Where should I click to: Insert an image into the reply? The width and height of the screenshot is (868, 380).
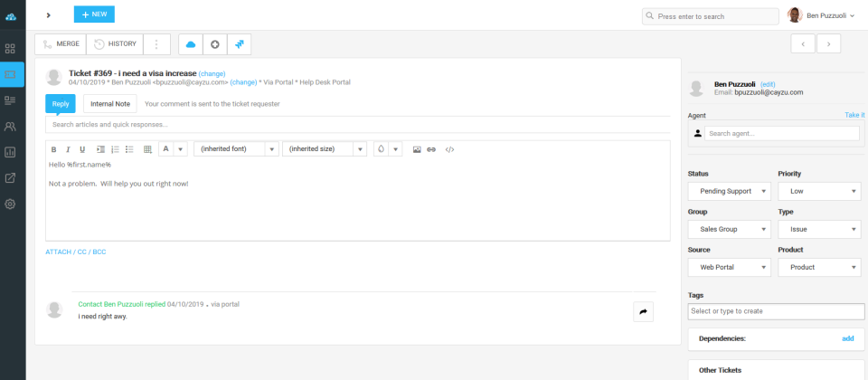tap(417, 149)
